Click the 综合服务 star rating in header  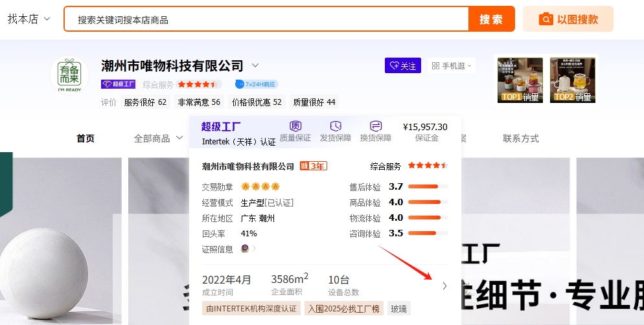198,85
